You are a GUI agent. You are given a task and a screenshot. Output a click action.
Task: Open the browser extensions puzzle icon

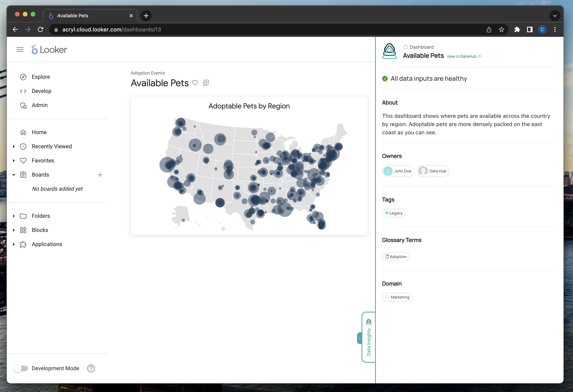pyautogui.click(x=517, y=30)
